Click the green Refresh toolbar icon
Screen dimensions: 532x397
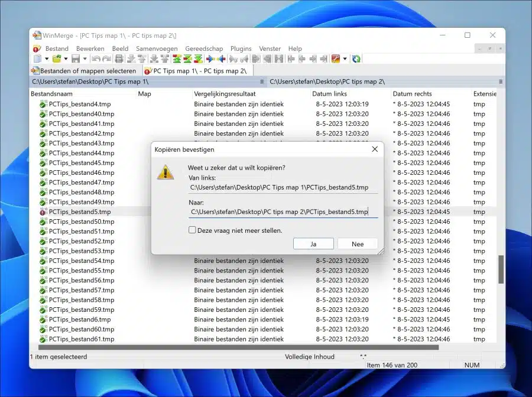(x=356, y=59)
